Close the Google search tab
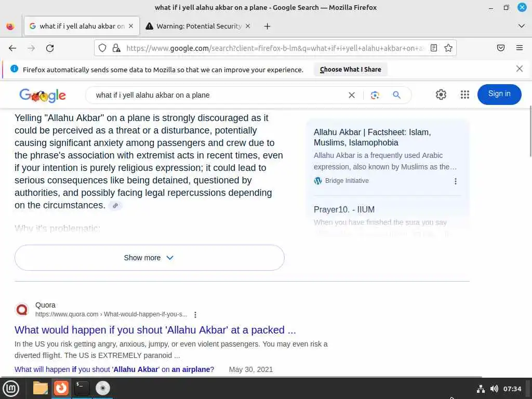Viewport: 532px width, 399px height. [131, 26]
